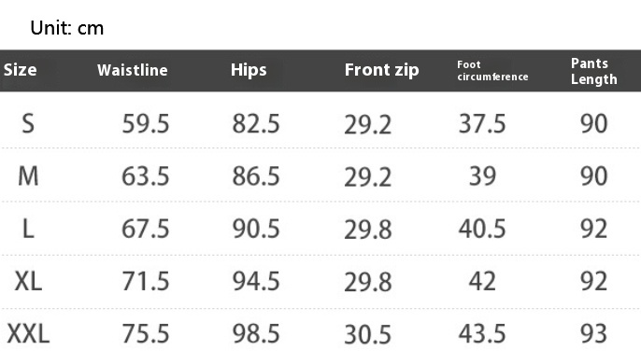Choose the XXL size row label
641x364 pixels.
(x=28, y=334)
